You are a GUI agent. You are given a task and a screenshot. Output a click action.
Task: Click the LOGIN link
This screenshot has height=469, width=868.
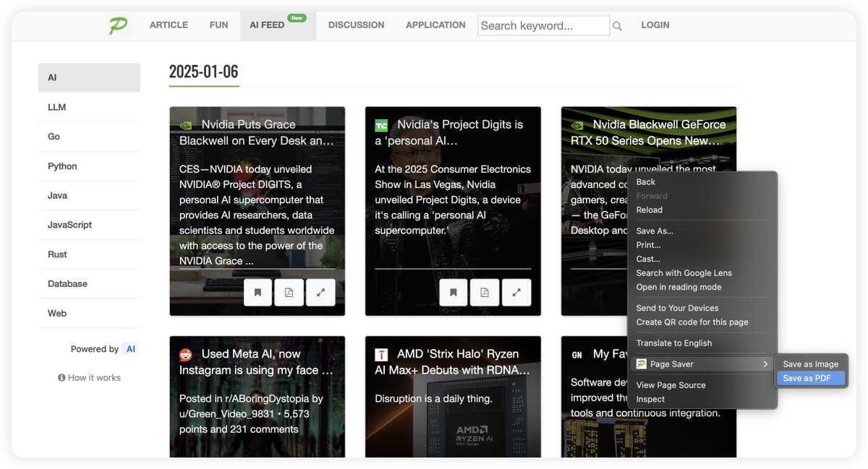(655, 25)
